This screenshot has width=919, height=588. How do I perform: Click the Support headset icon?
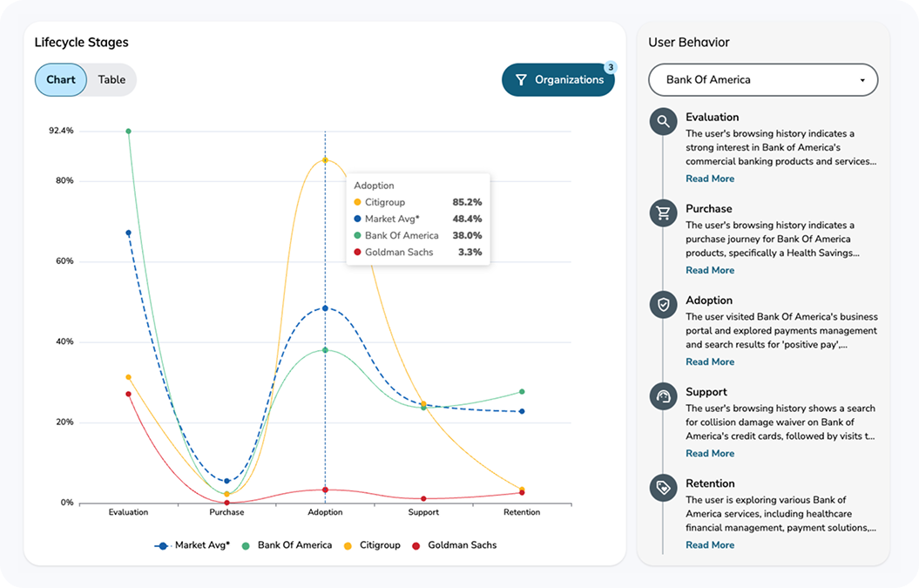(663, 396)
